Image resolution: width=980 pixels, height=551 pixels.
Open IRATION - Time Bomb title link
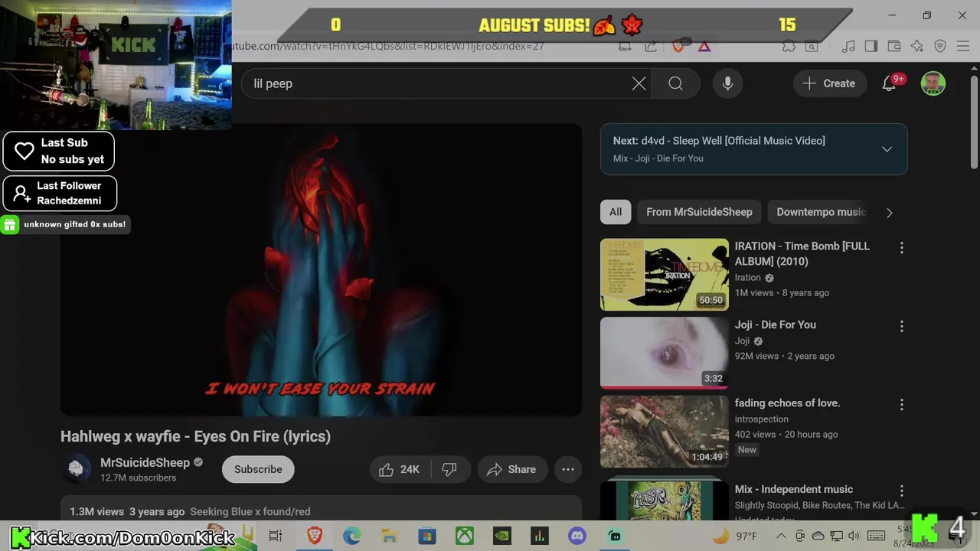point(802,253)
